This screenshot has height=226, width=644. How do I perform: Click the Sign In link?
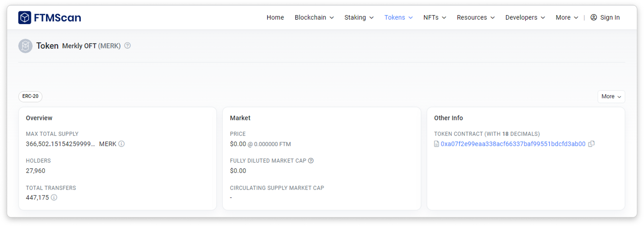(x=605, y=17)
